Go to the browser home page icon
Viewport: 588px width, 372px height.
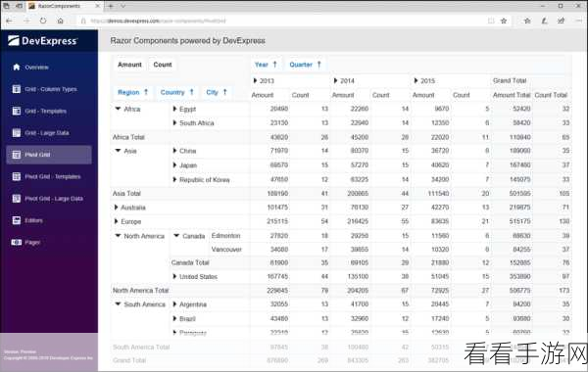pyautogui.click(x=61, y=21)
